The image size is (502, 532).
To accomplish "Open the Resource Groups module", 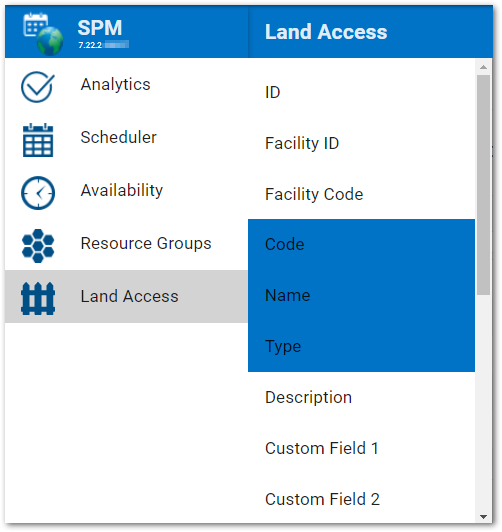I will (x=126, y=243).
